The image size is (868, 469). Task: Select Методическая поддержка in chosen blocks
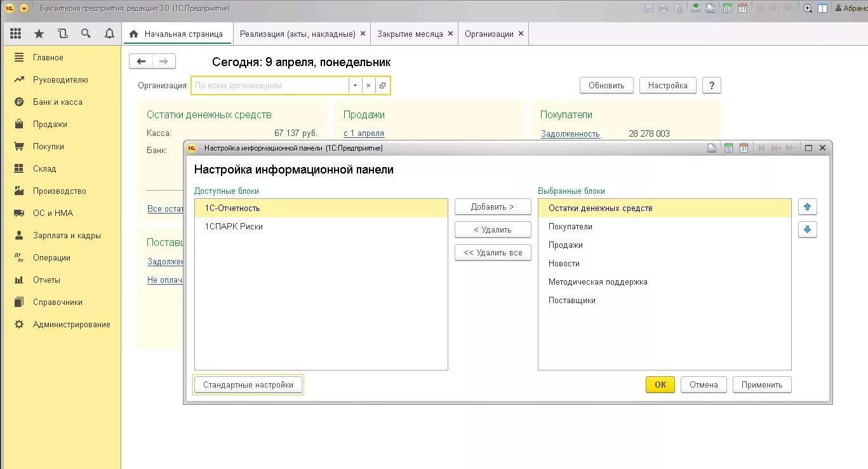click(x=665, y=282)
